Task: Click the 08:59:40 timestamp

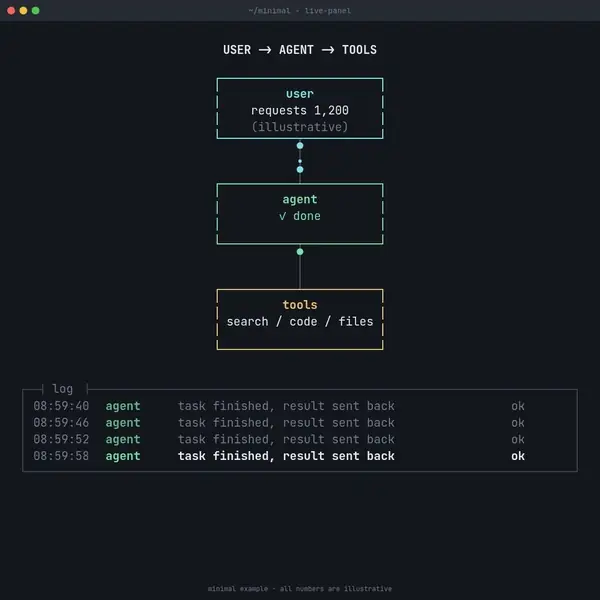Action: coord(61,406)
